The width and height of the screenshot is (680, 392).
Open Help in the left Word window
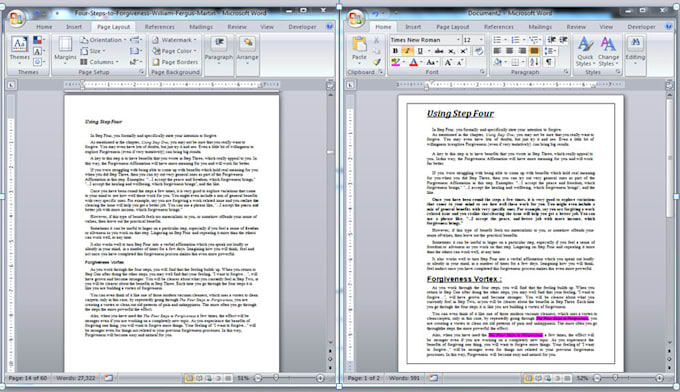pos(330,26)
